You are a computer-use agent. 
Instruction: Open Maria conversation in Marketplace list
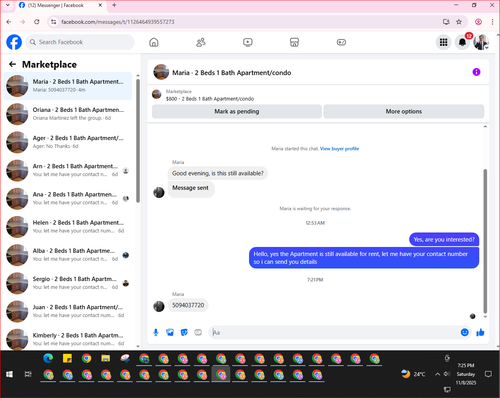point(68,86)
